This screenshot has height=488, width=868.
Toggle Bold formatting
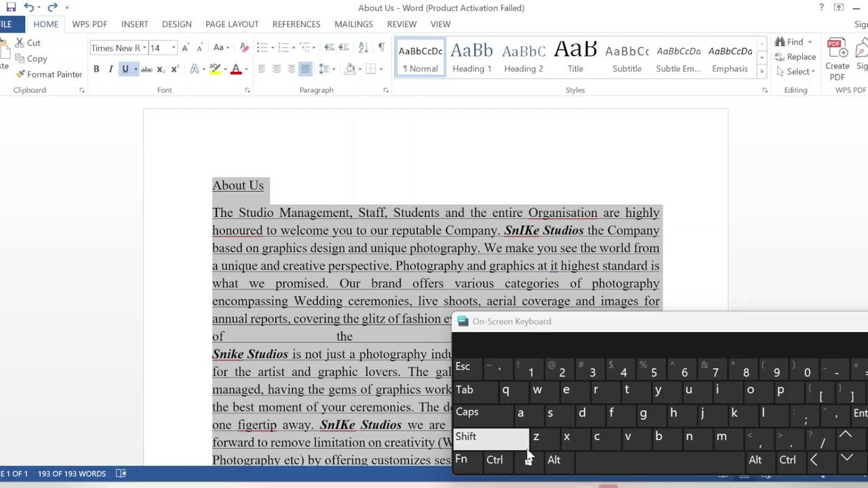coord(96,69)
